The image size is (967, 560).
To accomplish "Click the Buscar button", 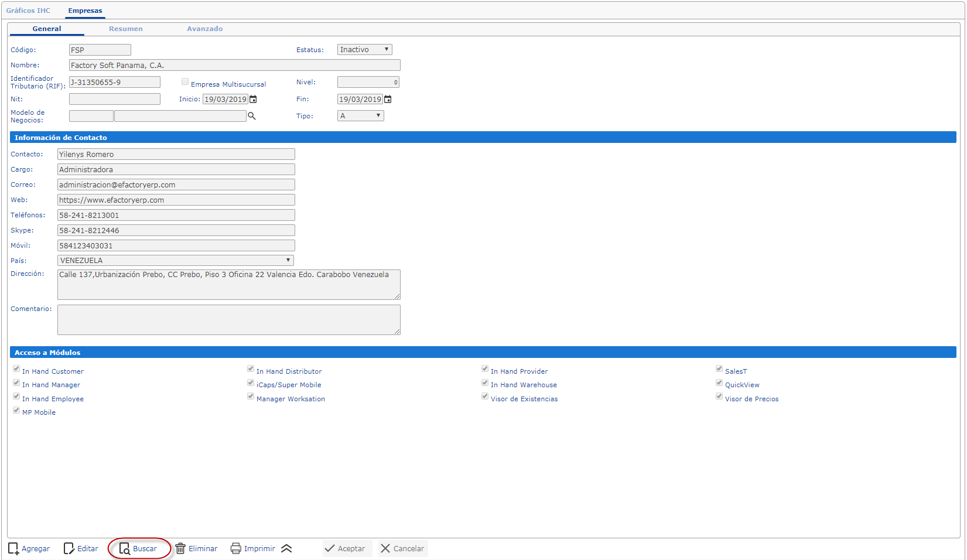I will point(139,549).
